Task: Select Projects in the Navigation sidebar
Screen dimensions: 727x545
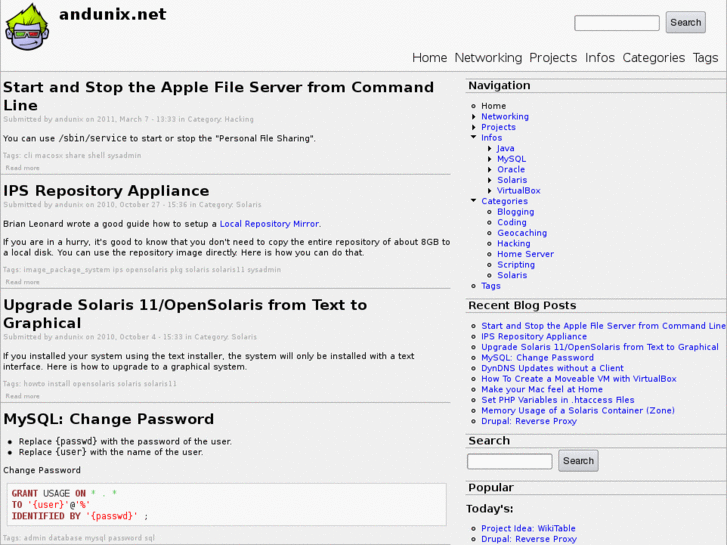Action: [498, 127]
